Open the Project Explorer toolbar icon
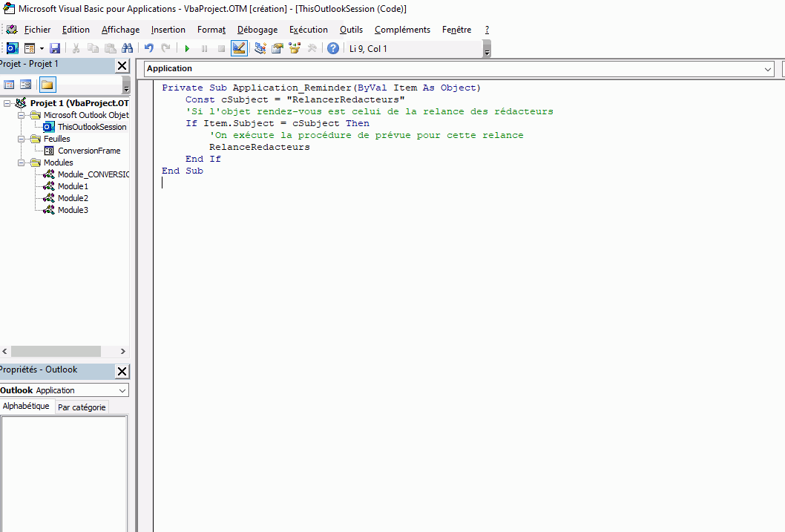The width and height of the screenshot is (785, 532). 260,48
